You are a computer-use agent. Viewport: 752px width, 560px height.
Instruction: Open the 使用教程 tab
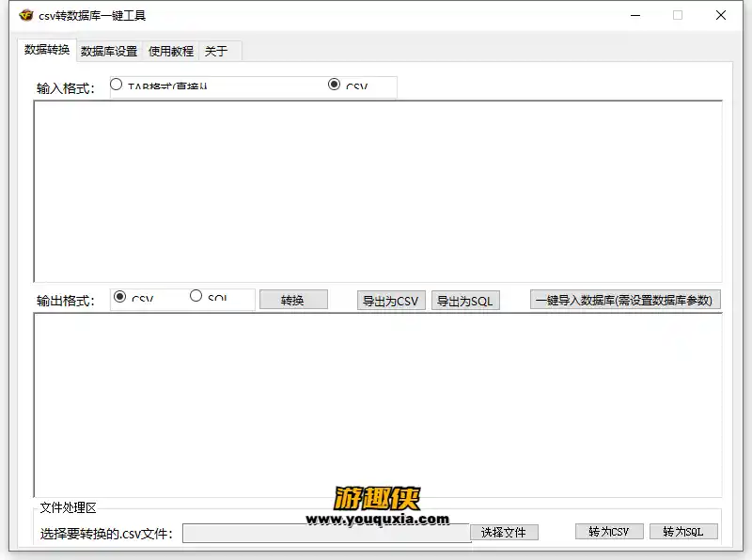171,52
